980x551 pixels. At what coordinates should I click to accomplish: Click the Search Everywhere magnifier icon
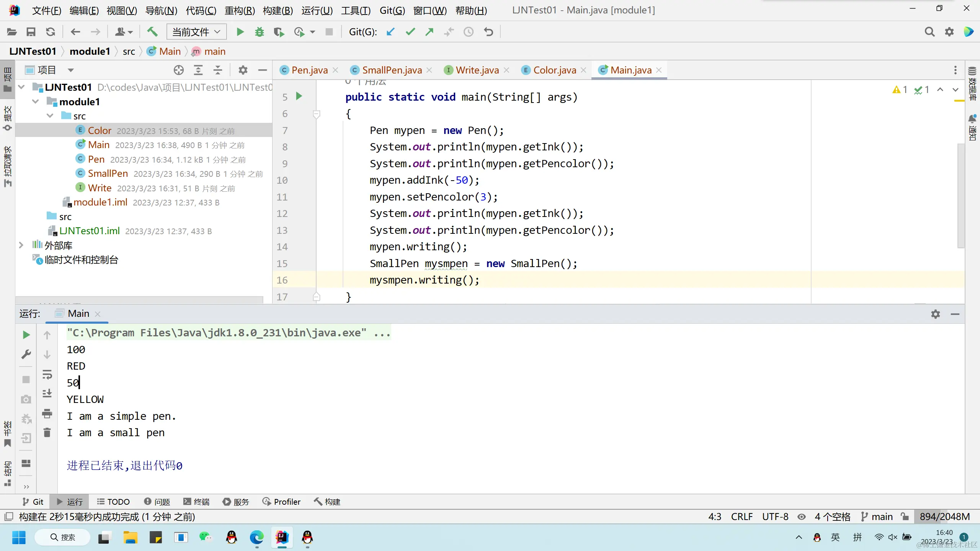929,32
